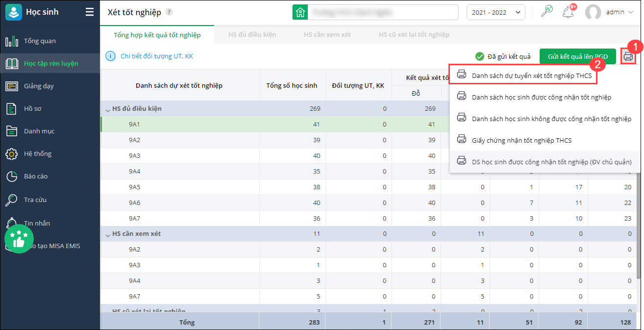Image resolution: width=644 pixels, height=330 pixels.
Task: Choose Giấy chứng nhận tốt nghiệp THCS
Action: (521, 140)
